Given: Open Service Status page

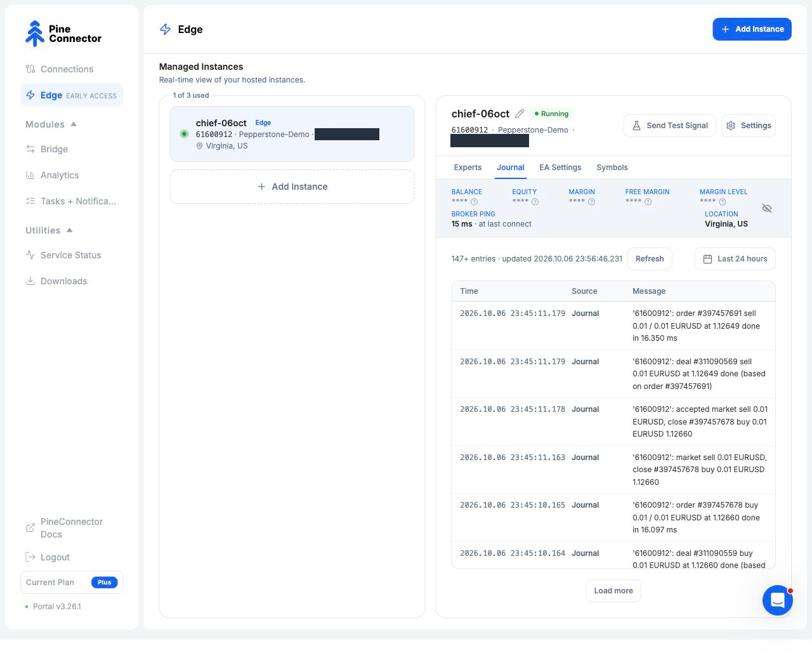Looking at the screenshot, I should click(72, 255).
